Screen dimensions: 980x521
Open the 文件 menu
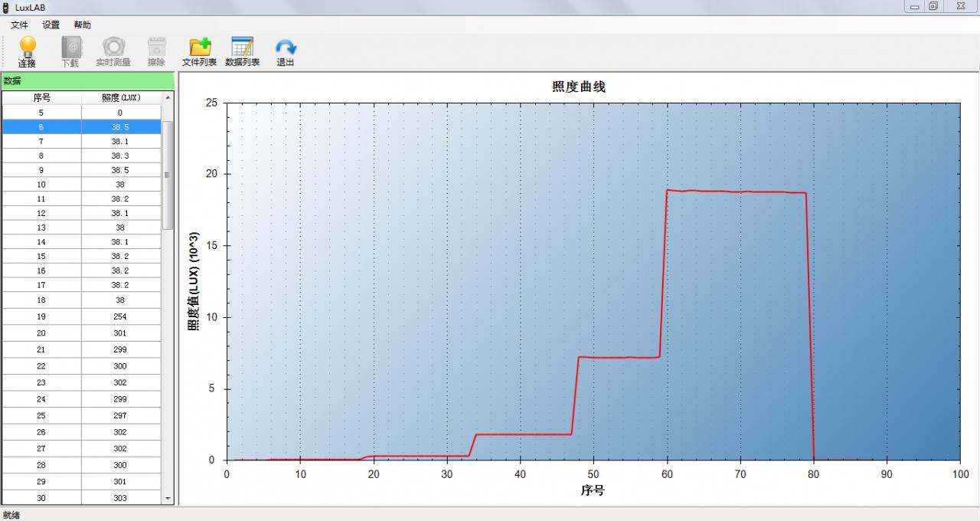pyautogui.click(x=18, y=25)
